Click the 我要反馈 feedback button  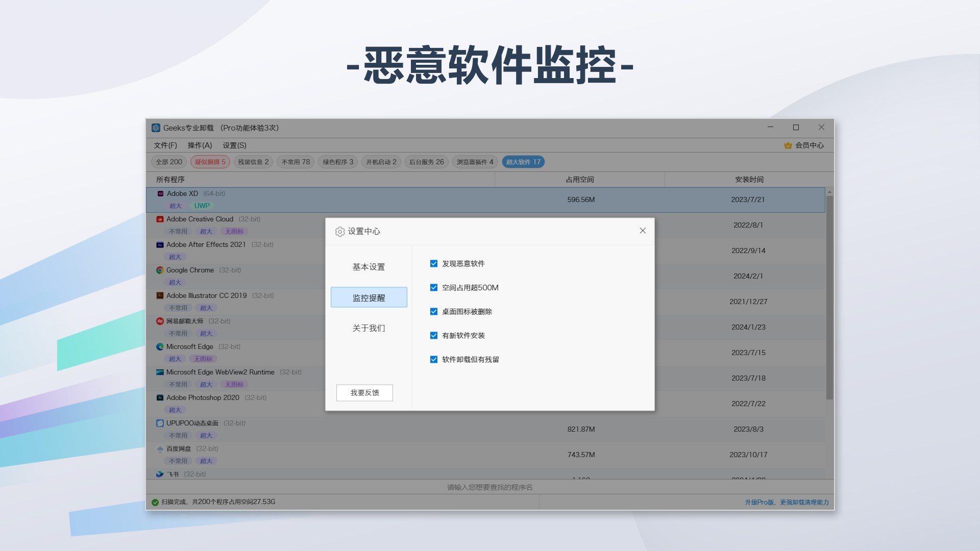click(364, 392)
